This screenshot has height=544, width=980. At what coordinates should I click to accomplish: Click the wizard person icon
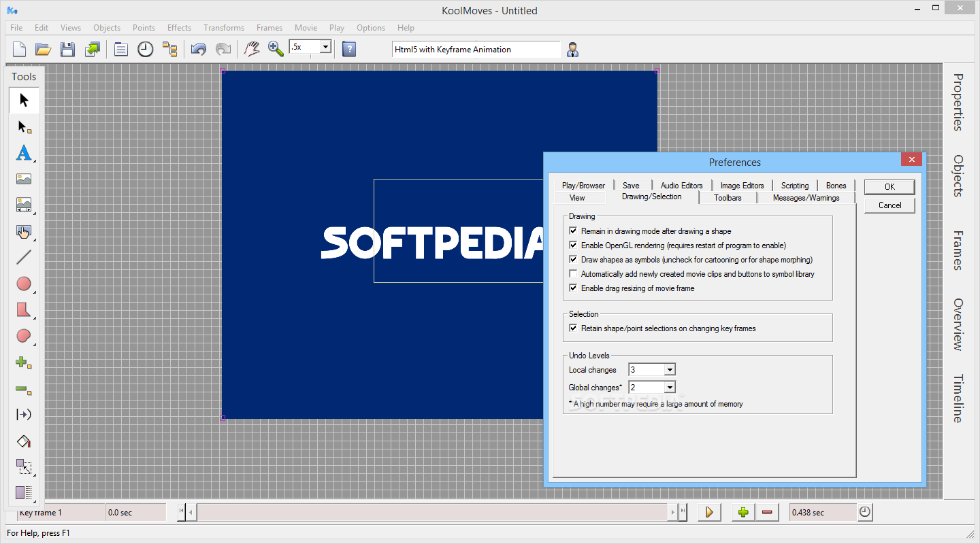[572, 49]
